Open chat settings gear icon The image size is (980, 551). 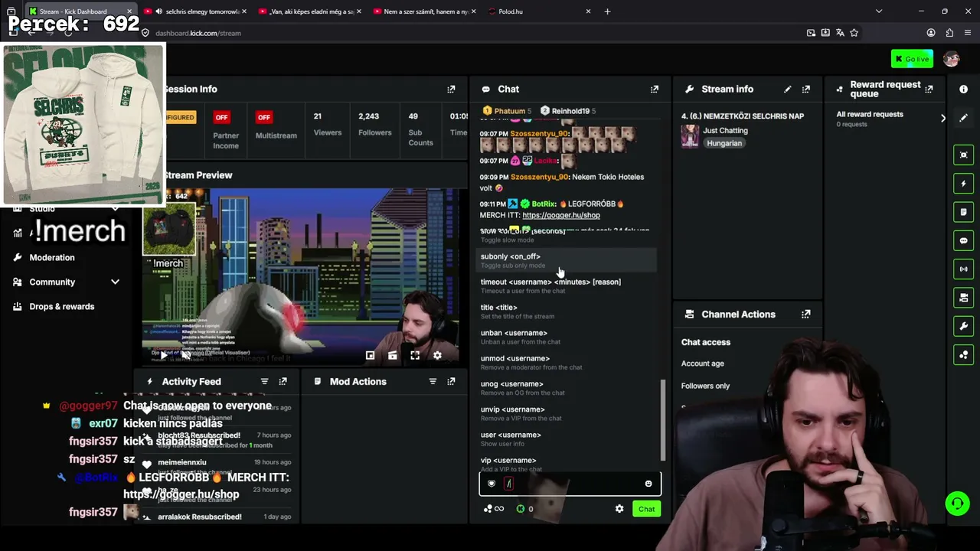coord(619,509)
